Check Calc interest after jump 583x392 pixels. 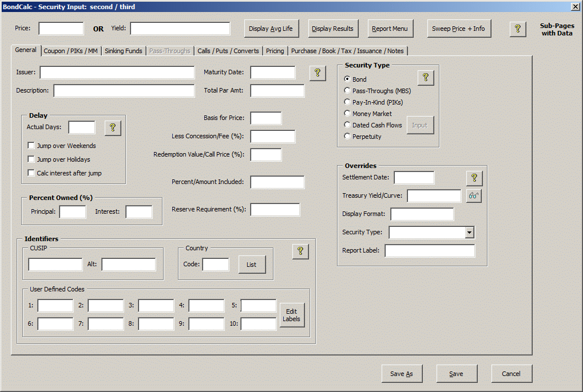[31, 173]
